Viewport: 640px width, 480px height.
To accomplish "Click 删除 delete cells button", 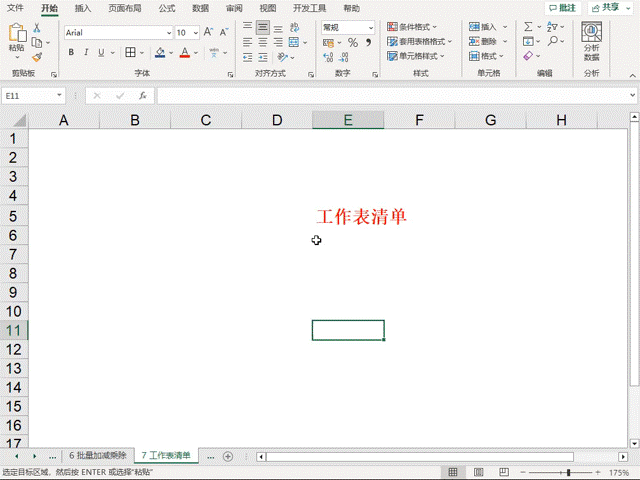I will tap(483, 42).
